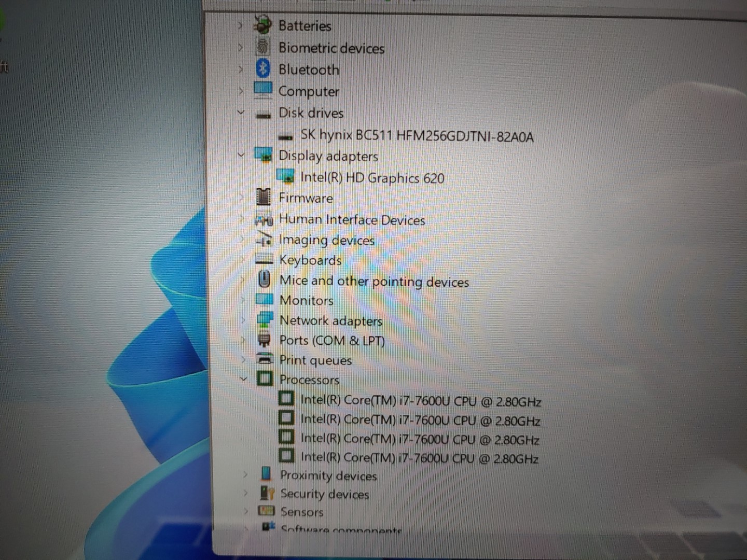Click the second i7-7600U processor icon
The height and width of the screenshot is (560, 747).
(286, 417)
